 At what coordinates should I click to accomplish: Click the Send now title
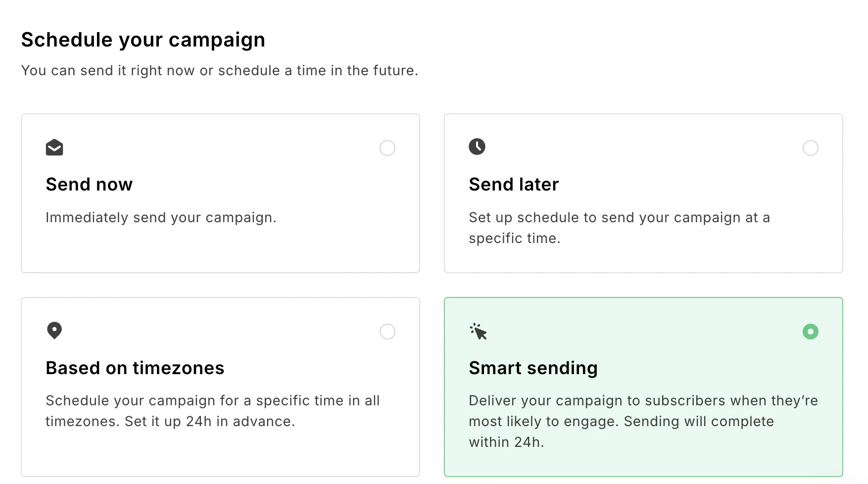89,185
